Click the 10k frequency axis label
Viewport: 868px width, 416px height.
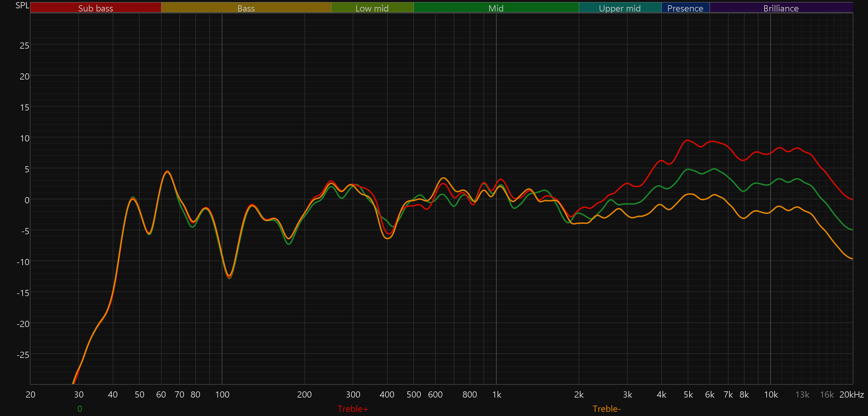pos(771,394)
